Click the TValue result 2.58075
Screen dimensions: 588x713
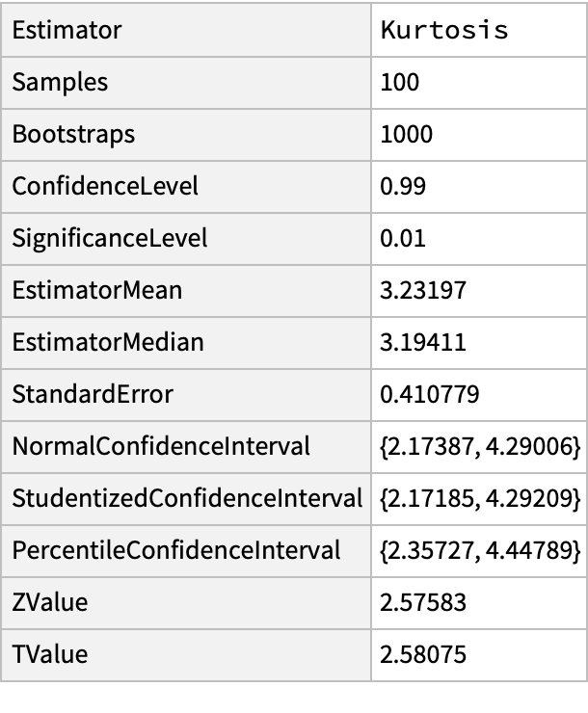423,655
